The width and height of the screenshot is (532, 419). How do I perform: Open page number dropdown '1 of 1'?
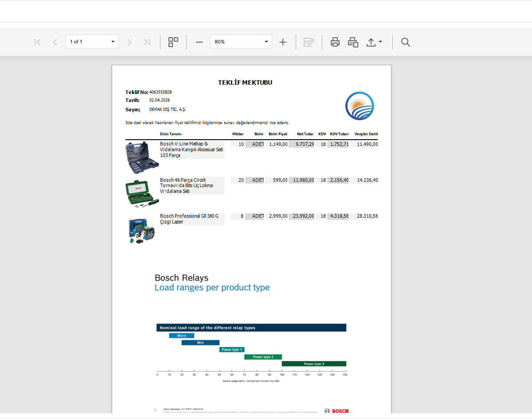tap(92, 42)
